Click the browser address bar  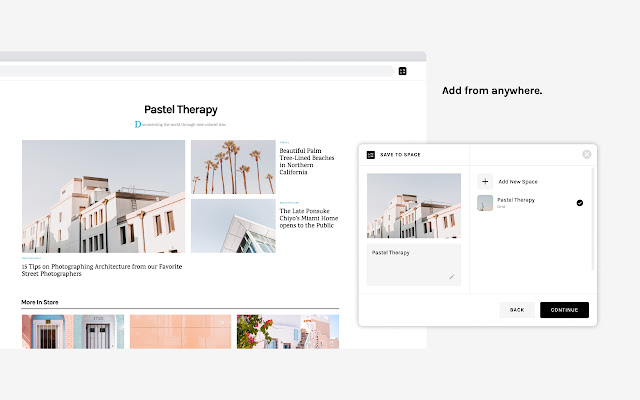click(197, 71)
